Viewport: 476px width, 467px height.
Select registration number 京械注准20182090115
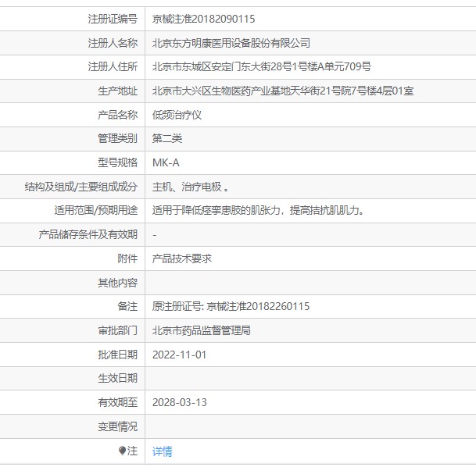coord(203,19)
